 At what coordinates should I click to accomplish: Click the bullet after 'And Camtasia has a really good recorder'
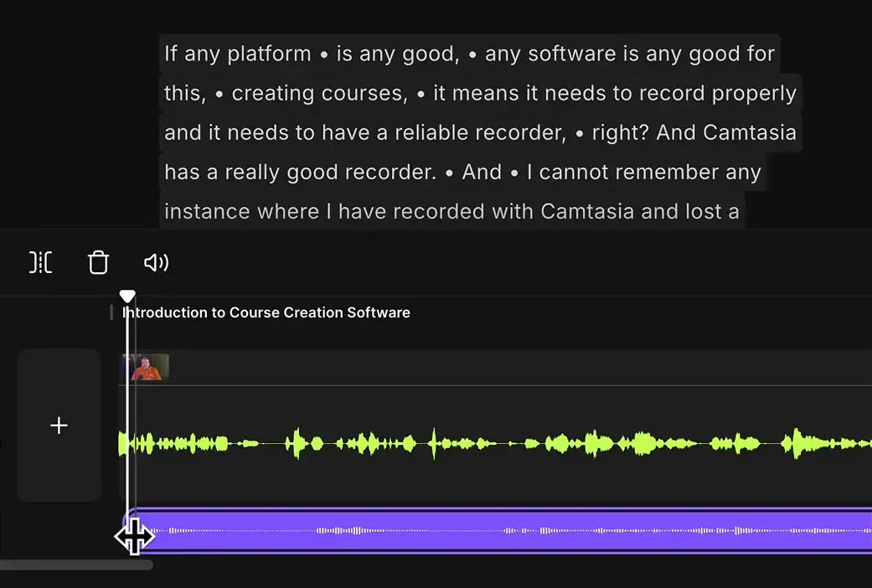[451, 172]
